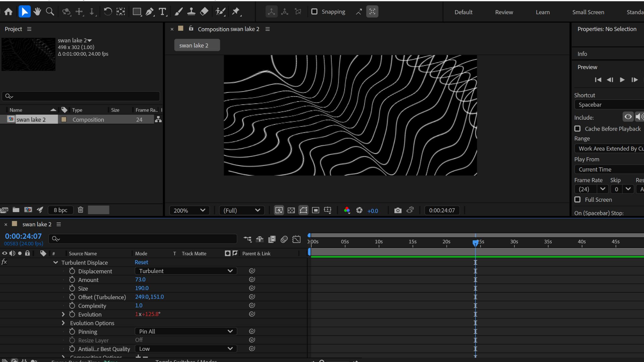This screenshot has height=362, width=644.
Task: Click the 8 bpc color depth button
Action: pos(60,210)
